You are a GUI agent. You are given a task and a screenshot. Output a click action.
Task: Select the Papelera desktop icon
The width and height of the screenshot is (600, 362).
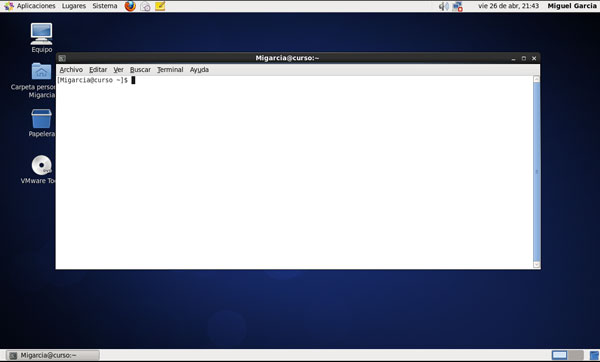41,123
